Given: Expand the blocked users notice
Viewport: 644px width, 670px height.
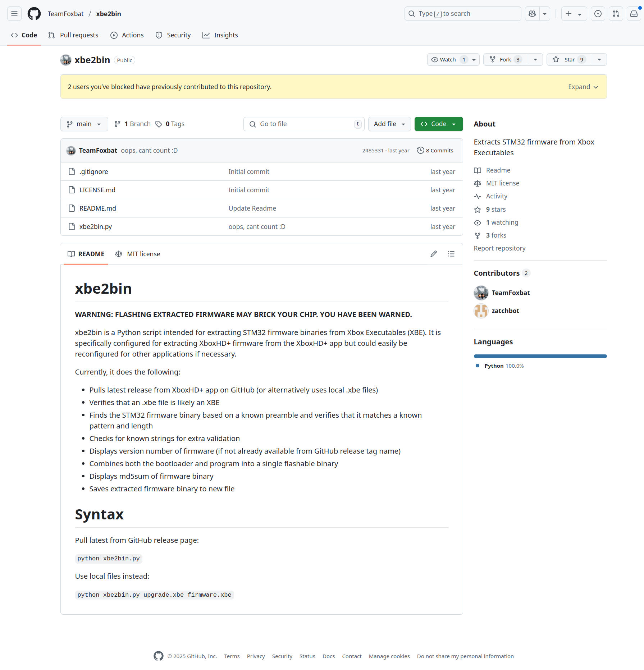Looking at the screenshot, I should point(583,87).
